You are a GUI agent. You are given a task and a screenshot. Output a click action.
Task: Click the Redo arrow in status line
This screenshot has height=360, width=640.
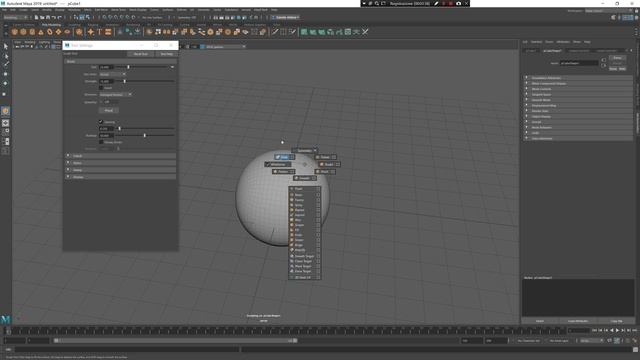pyautogui.click(x=59, y=18)
